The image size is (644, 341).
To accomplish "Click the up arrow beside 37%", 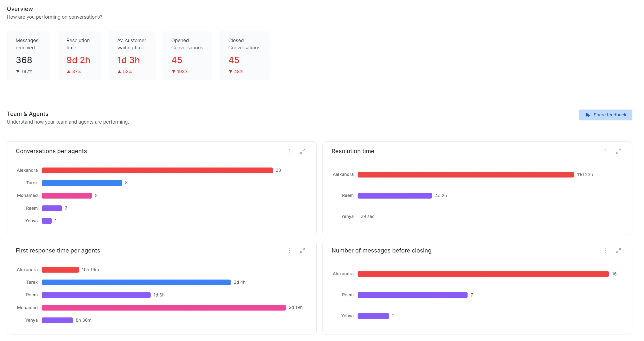I will pos(68,72).
